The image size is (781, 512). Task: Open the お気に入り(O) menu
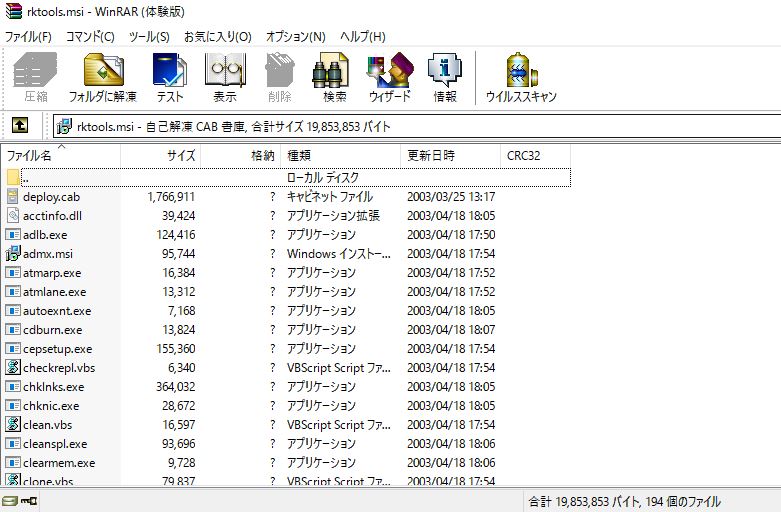pos(218,37)
